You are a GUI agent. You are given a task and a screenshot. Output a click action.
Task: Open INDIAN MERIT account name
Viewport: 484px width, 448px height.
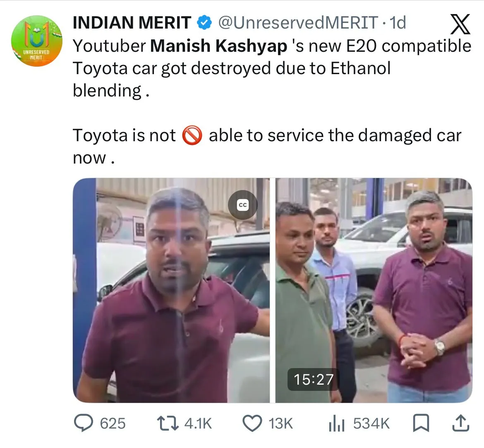point(132,23)
